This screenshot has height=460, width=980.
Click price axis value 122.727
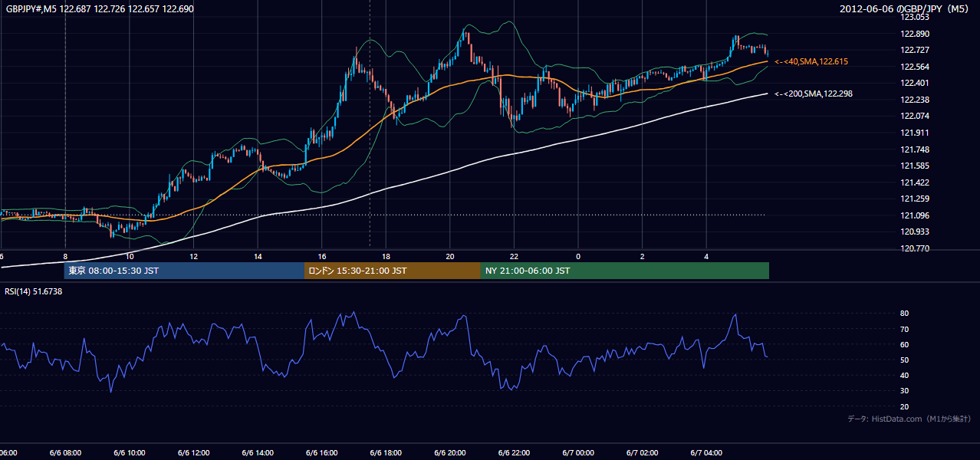tap(915, 50)
